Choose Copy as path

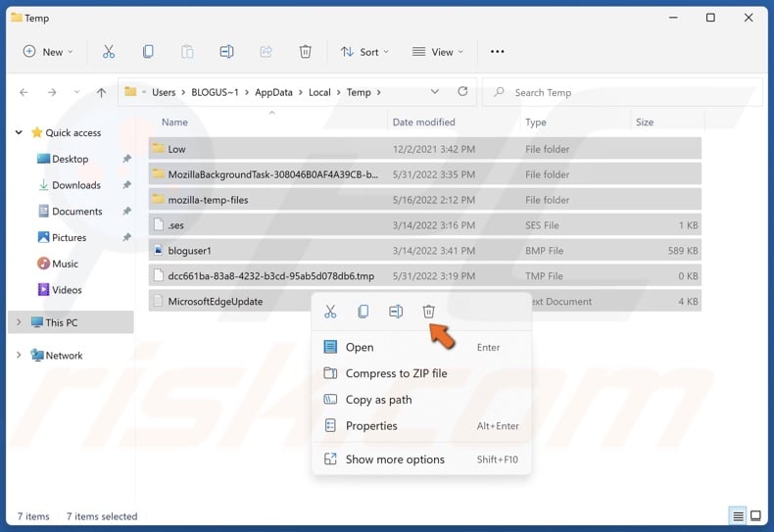coord(421,400)
